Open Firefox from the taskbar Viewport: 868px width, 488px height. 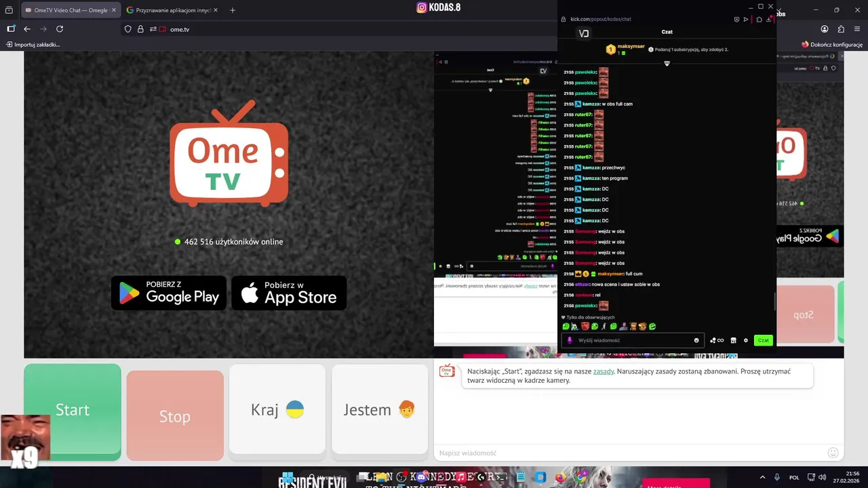pyautogui.click(x=560, y=477)
